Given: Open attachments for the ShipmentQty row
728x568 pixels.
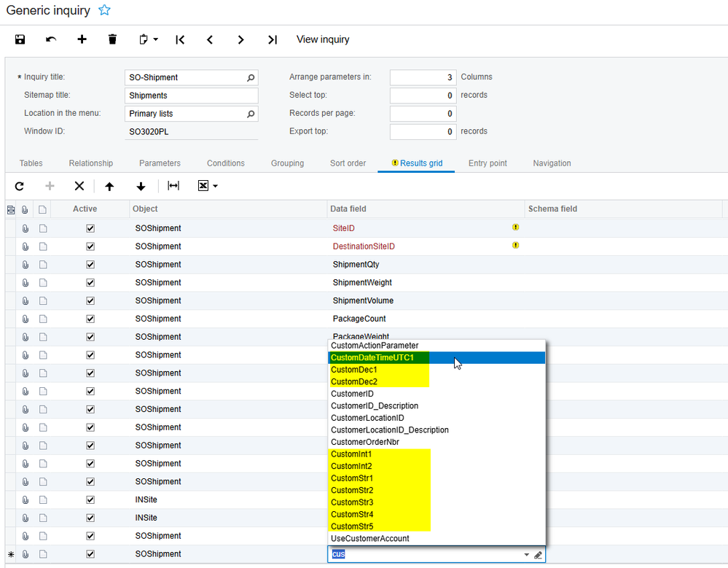Looking at the screenshot, I should click(x=26, y=265).
